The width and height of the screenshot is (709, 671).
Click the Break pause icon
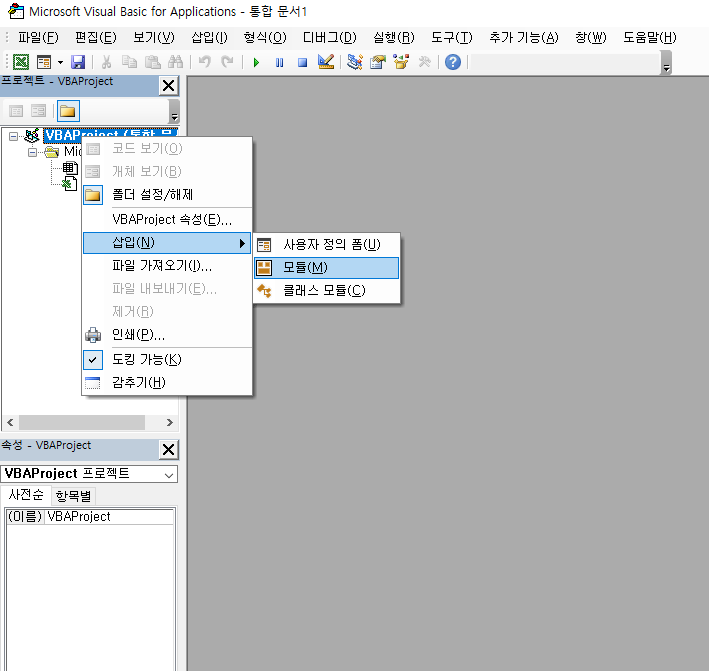point(279,62)
